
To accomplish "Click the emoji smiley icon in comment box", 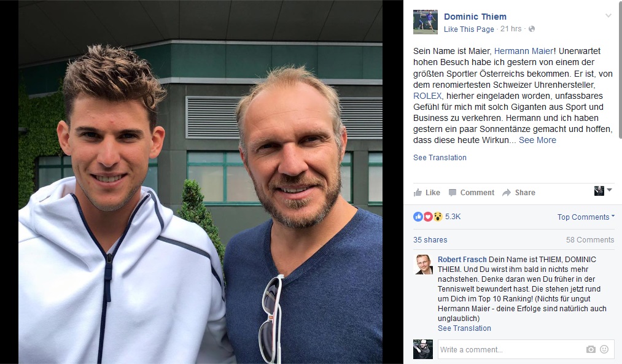I will click(x=604, y=349).
